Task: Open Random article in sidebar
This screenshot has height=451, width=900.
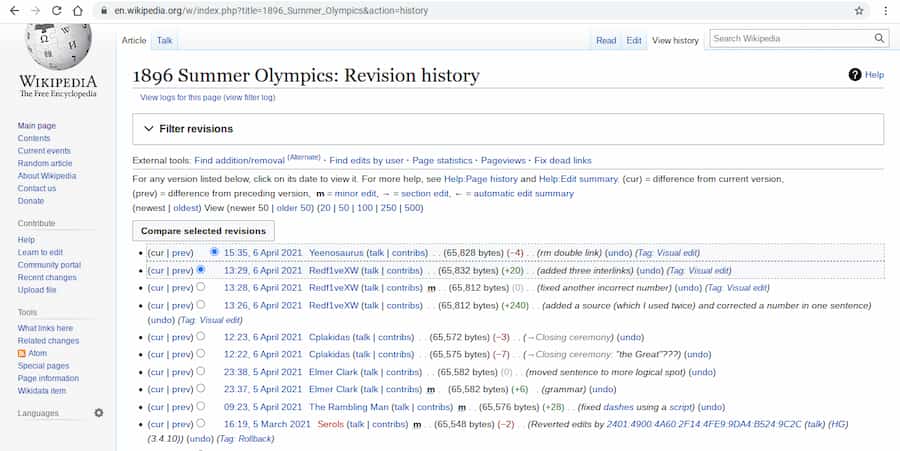Action: pyautogui.click(x=45, y=164)
